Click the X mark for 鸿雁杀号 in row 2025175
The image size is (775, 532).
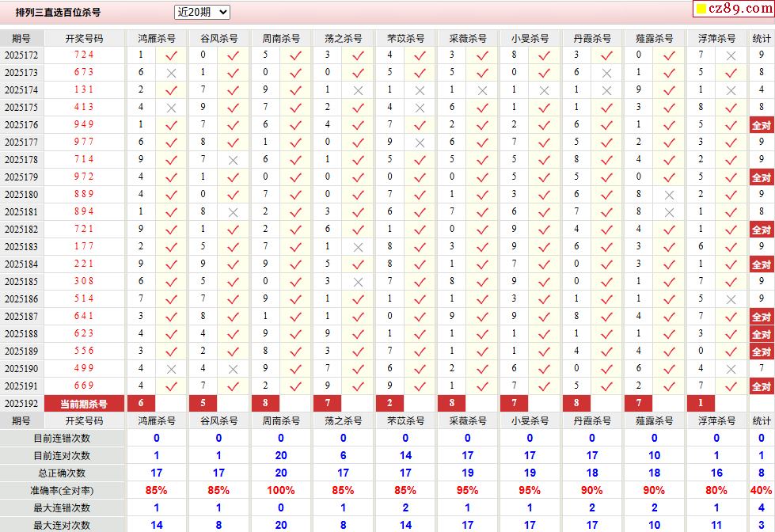tap(172, 108)
